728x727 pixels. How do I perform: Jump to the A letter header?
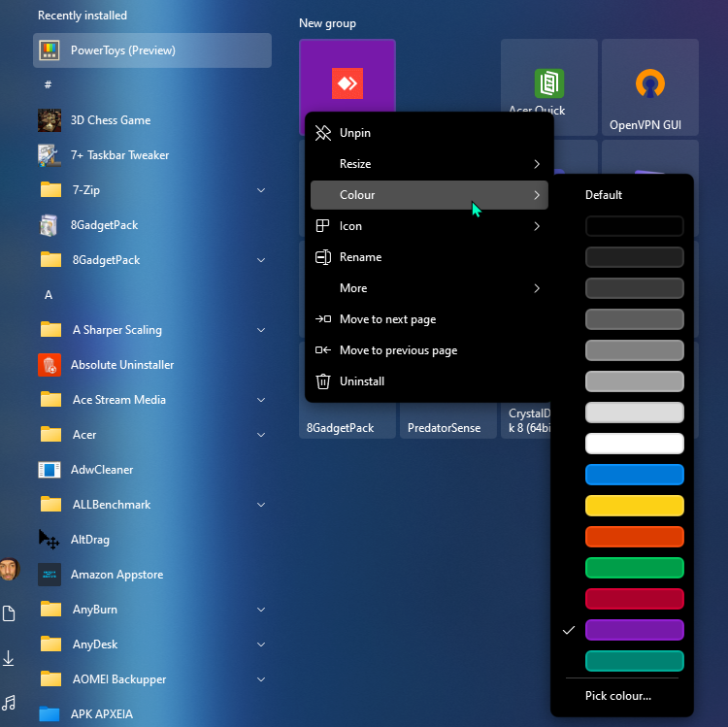point(49,295)
